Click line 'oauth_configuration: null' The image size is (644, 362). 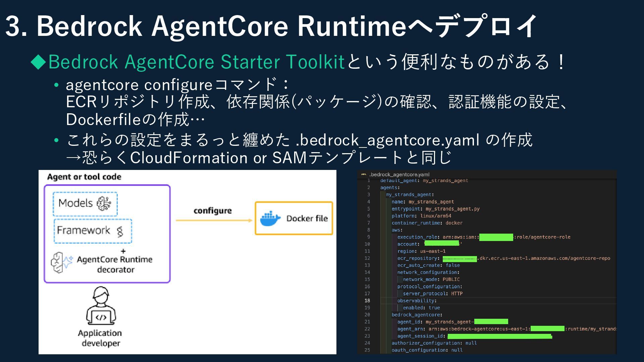tap(427, 350)
